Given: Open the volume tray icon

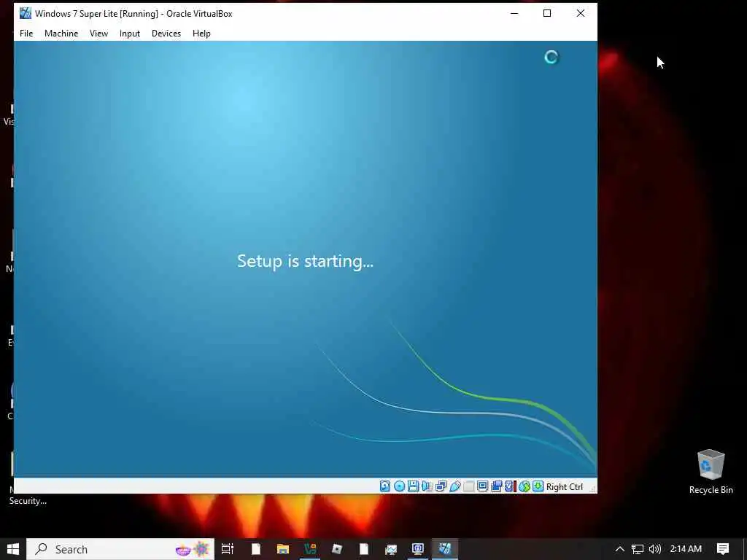Looking at the screenshot, I should pyautogui.click(x=655, y=549).
